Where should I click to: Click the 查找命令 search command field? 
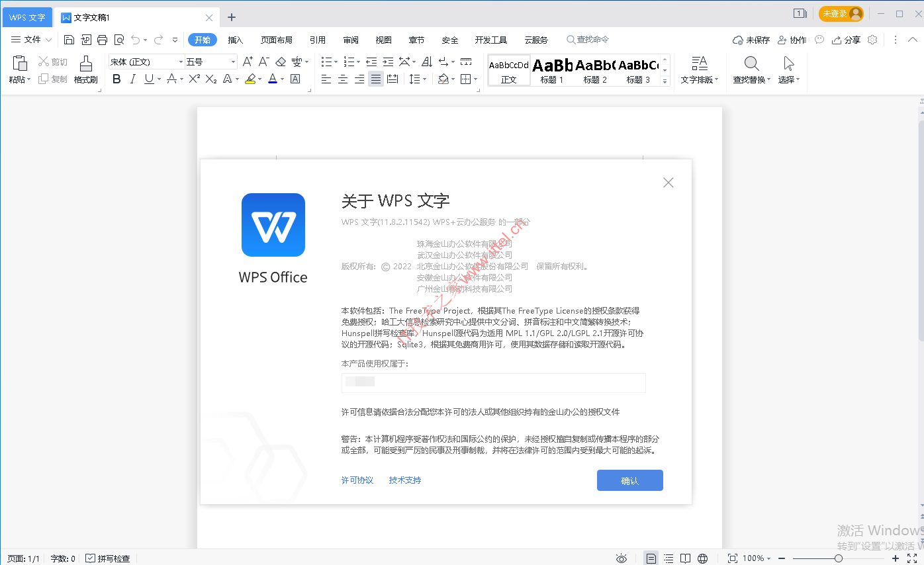coord(588,40)
